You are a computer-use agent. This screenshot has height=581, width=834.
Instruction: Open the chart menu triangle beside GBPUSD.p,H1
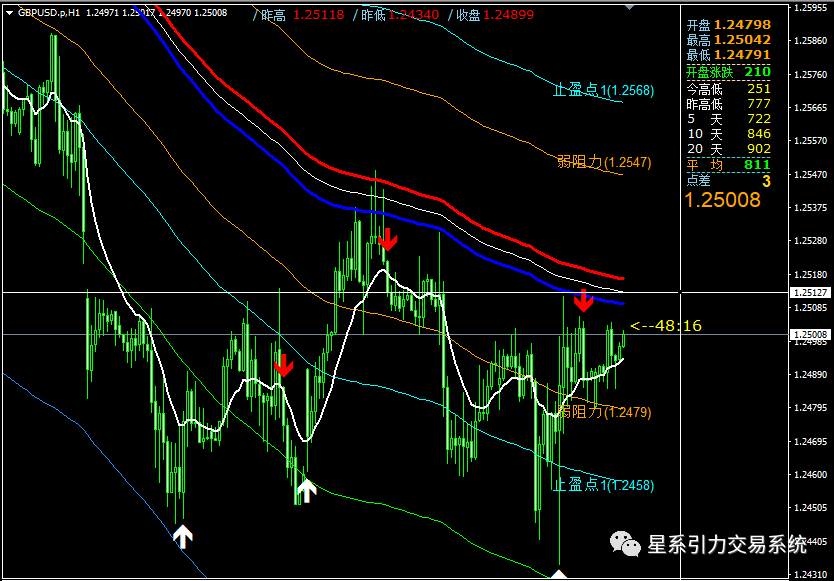click(x=10, y=13)
